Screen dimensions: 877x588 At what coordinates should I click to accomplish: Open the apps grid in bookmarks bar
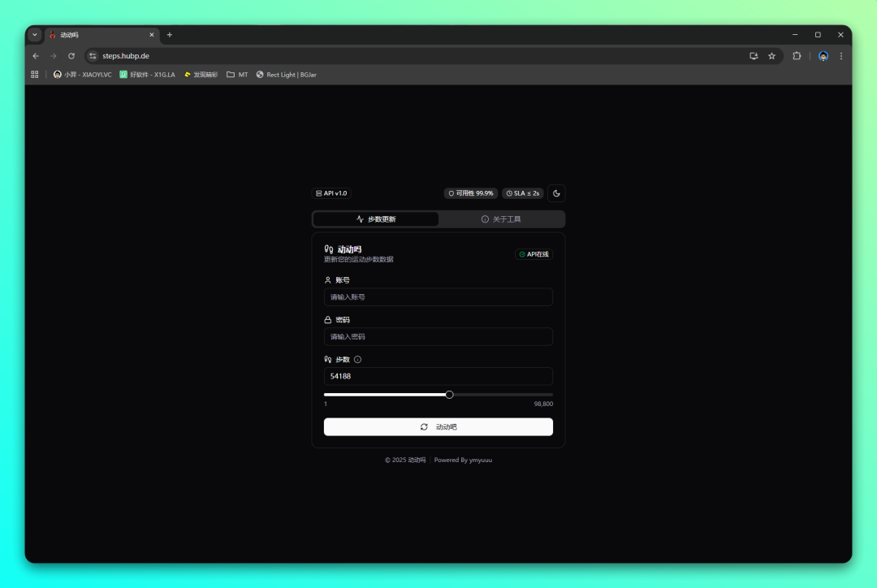[35, 75]
